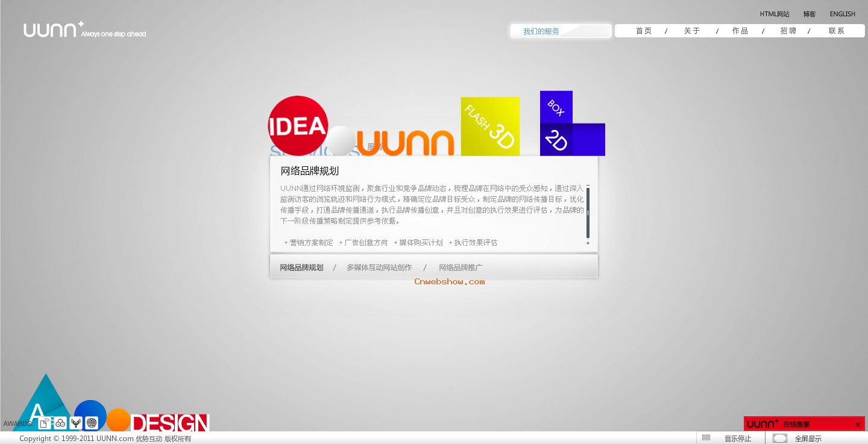Image resolution: width=868 pixels, height=444 pixels.
Task: Open the award badge with three circles
Action: click(x=60, y=424)
